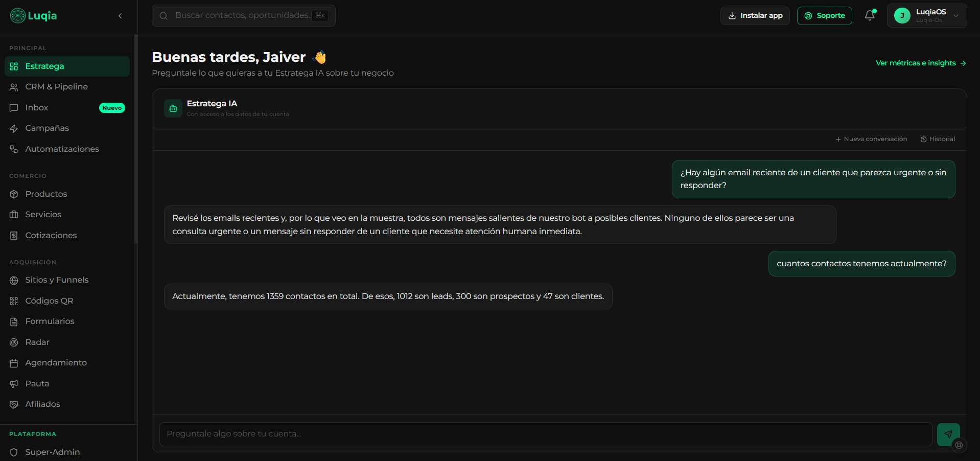This screenshot has width=980, height=461.
Task: Click the 'Revisé los emails recientes' reply
Action: pos(500,225)
